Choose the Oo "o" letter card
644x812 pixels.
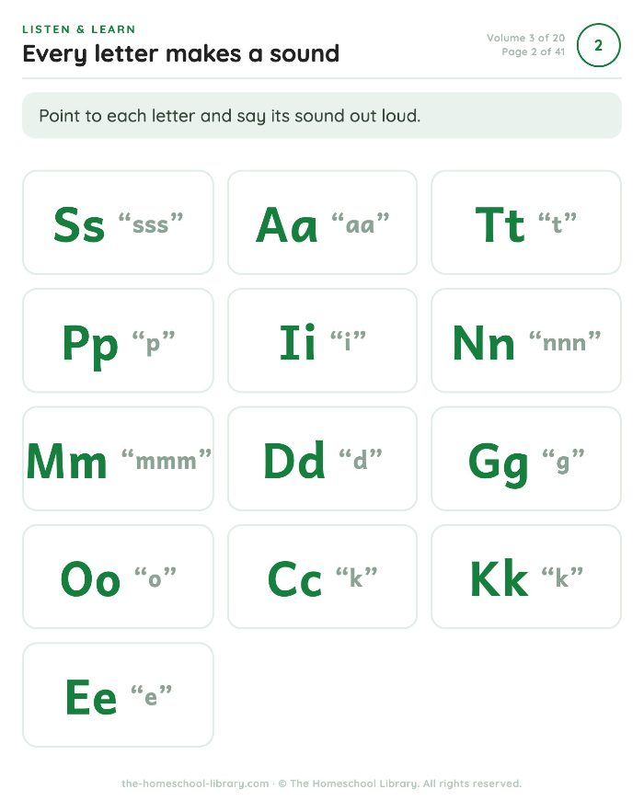pos(118,577)
